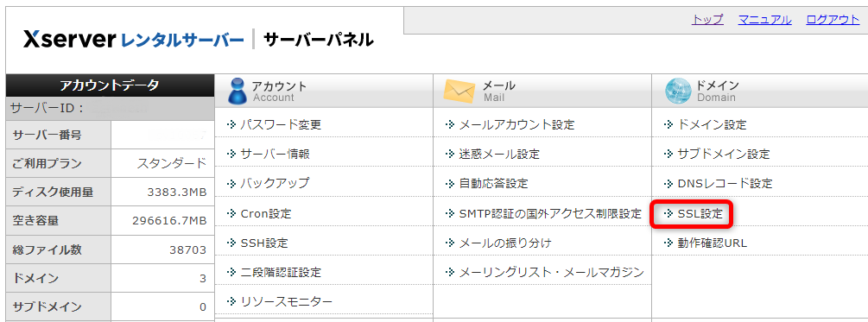Click the メール Mail section heading
Viewport: 868px width, 322px height.
click(x=498, y=92)
